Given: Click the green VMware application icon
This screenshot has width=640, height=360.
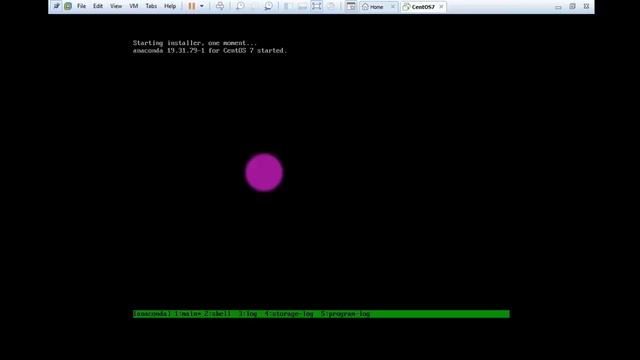Looking at the screenshot, I should point(68,6).
